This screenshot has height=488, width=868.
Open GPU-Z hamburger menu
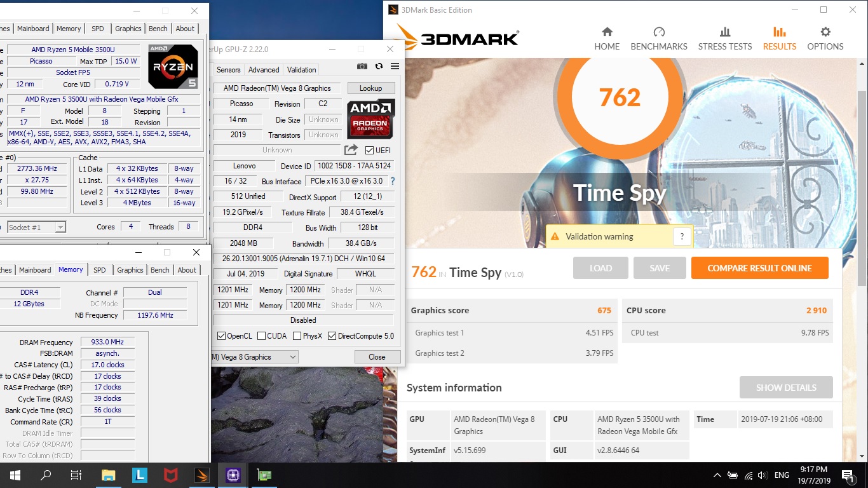[395, 66]
